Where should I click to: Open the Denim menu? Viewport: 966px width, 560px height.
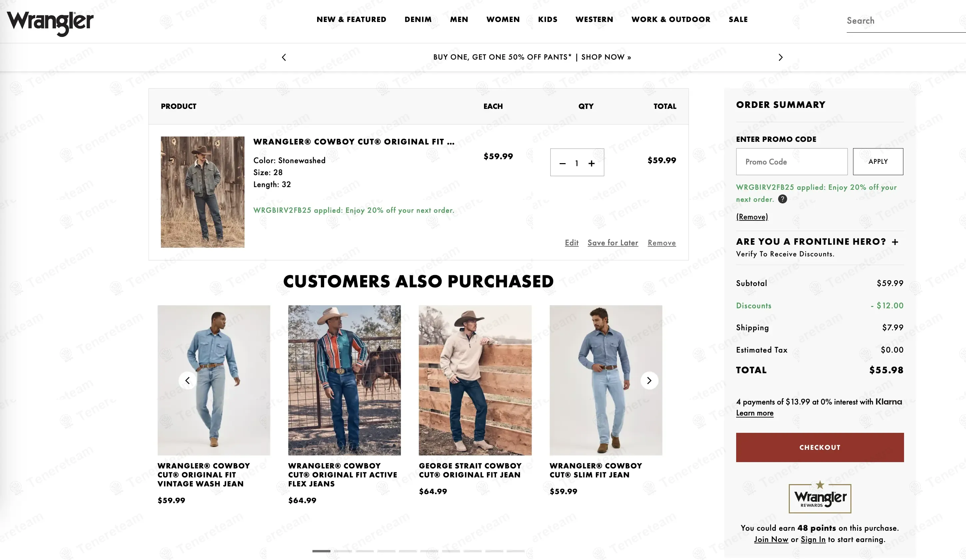[418, 20]
